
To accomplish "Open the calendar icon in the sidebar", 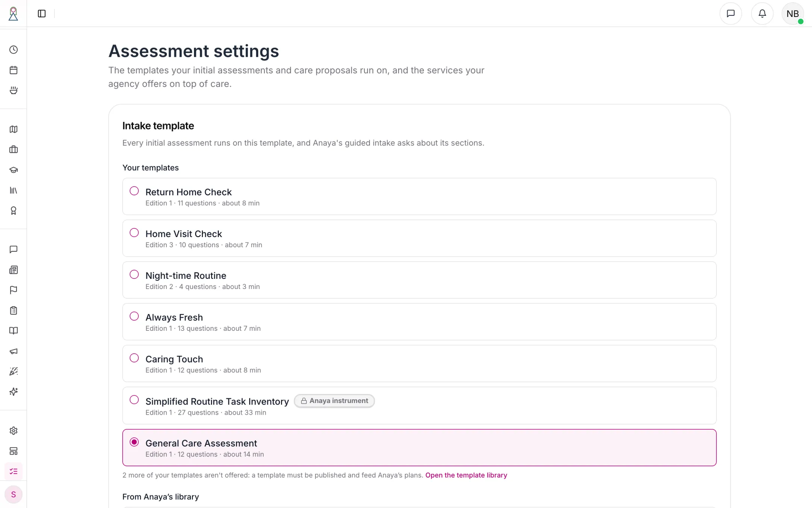I will pos(14,70).
